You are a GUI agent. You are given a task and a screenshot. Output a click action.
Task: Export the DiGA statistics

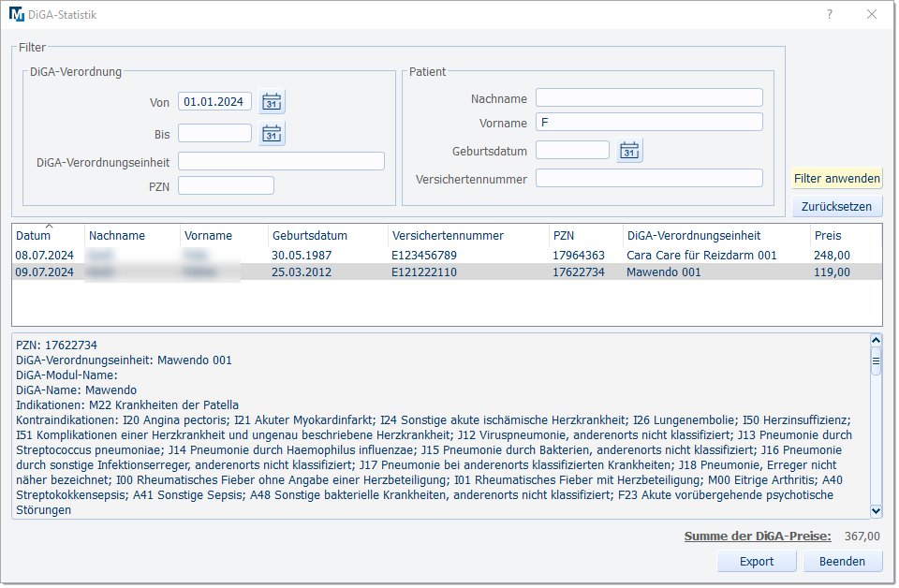tap(757, 562)
